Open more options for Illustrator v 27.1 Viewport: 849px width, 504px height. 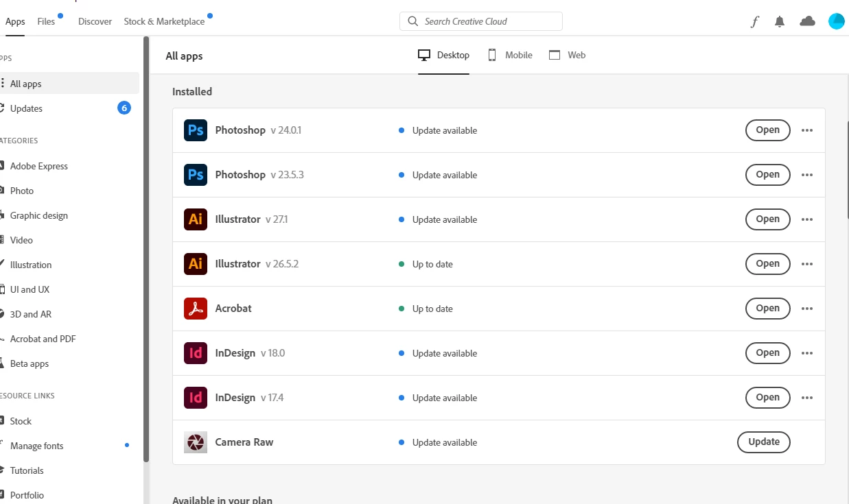[807, 219]
